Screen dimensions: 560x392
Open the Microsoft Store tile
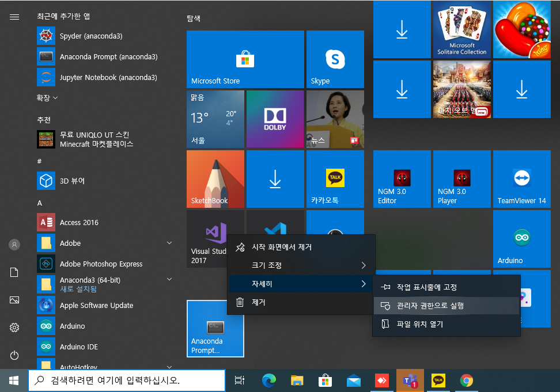245,59
